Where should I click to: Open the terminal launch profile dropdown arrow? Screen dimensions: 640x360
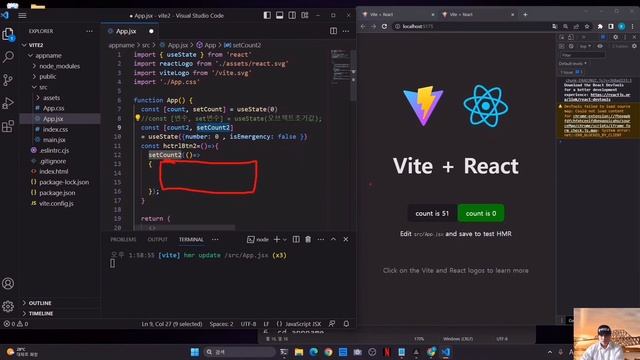pyautogui.click(x=285, y=239)
